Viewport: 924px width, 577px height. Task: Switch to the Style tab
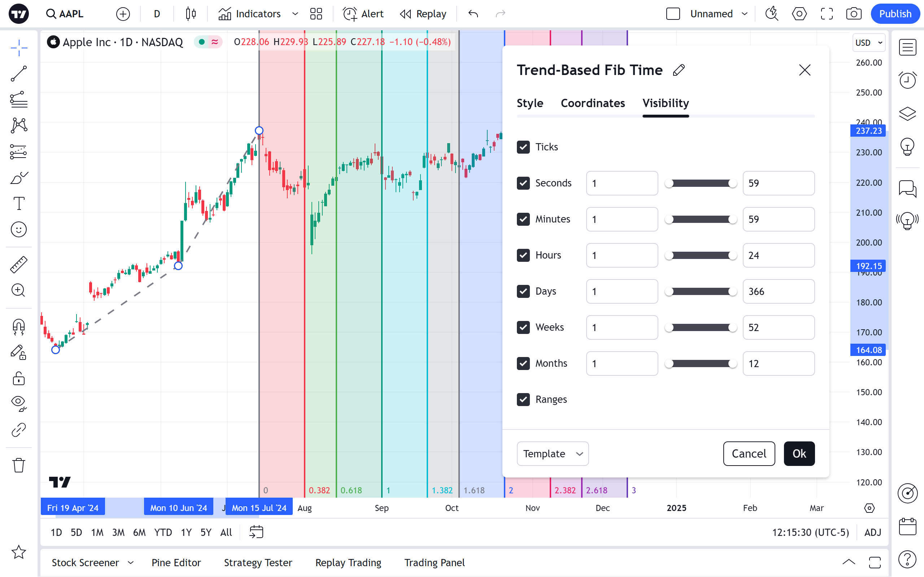click(x=529, y=103)
